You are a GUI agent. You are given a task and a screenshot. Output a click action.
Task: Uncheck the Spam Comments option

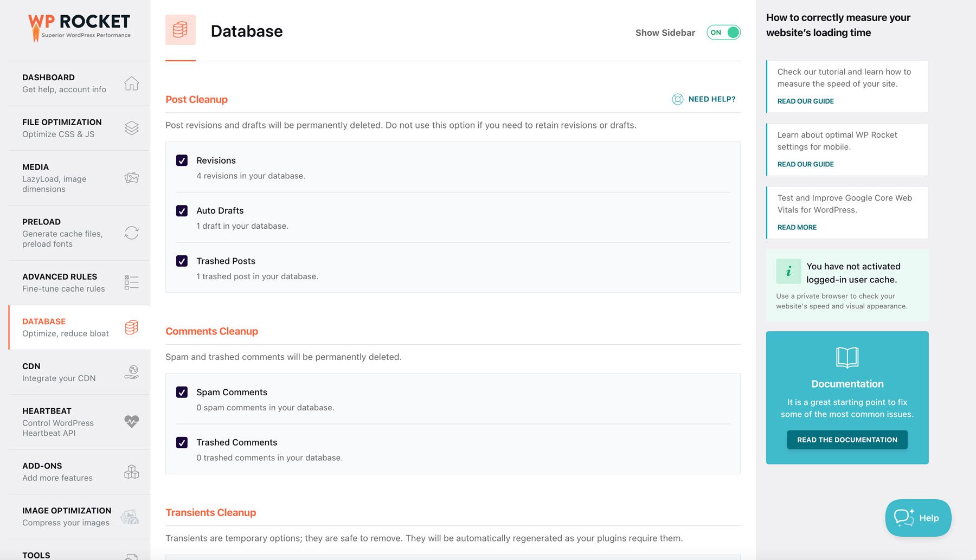pos(182,392)
